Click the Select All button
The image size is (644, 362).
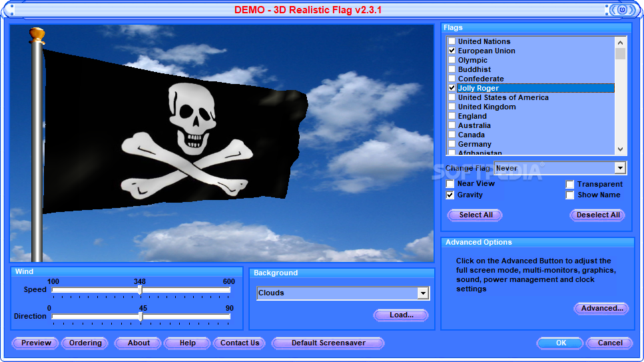476,215
